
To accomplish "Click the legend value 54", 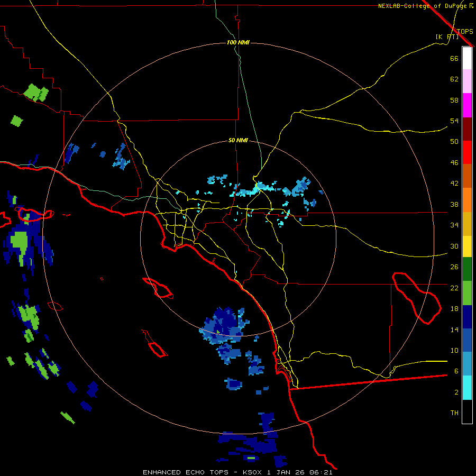I will (x=454, y=121).
